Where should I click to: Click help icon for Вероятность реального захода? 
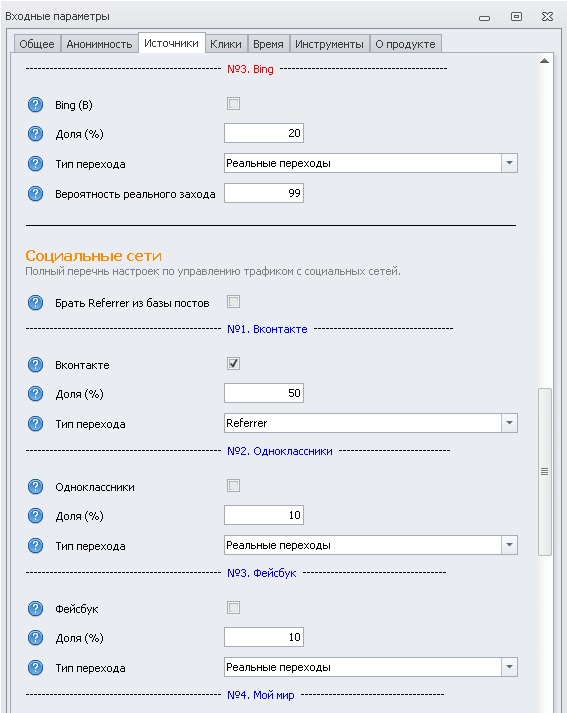[35, 194]
